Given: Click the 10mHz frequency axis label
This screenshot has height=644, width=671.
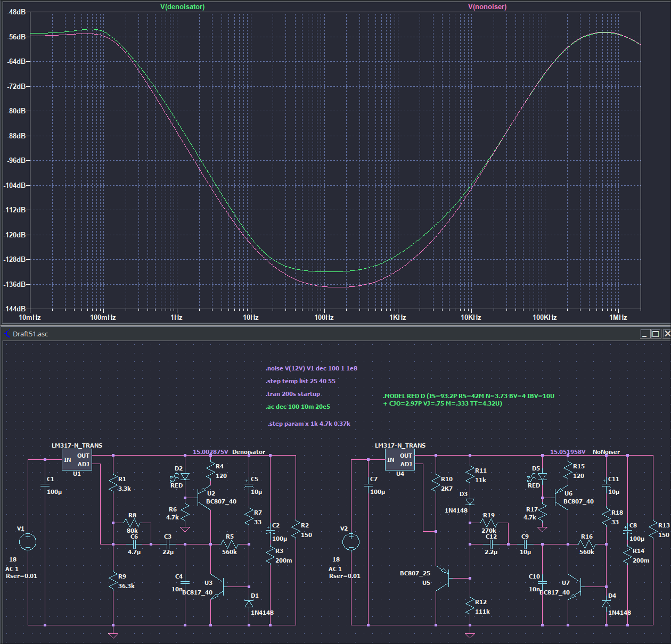Looking at the screenshot, I should 30,317.
